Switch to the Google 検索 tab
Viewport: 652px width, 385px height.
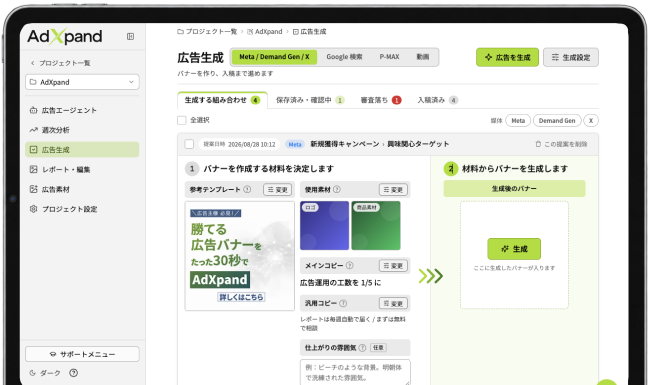click(x=344, y=57)
